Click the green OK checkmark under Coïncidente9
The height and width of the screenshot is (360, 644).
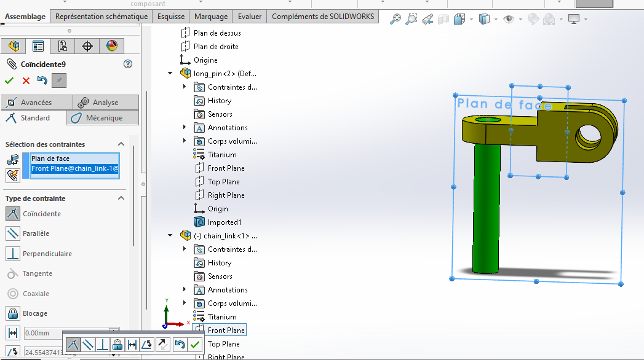[9, 80]
